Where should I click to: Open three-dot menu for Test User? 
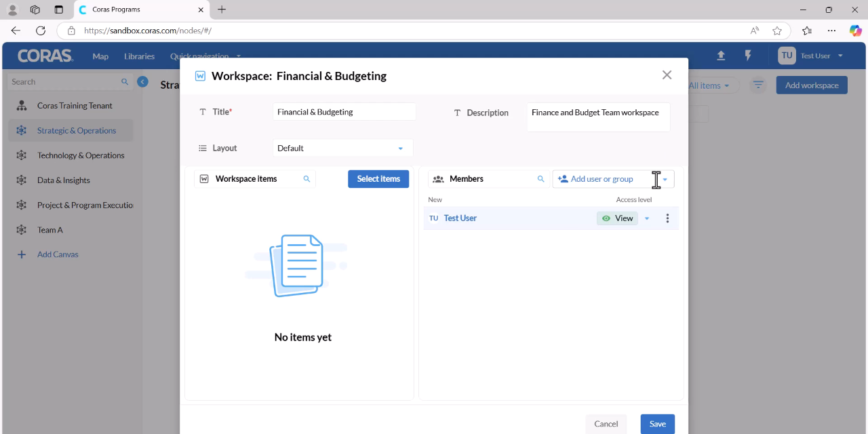[667, 218]
